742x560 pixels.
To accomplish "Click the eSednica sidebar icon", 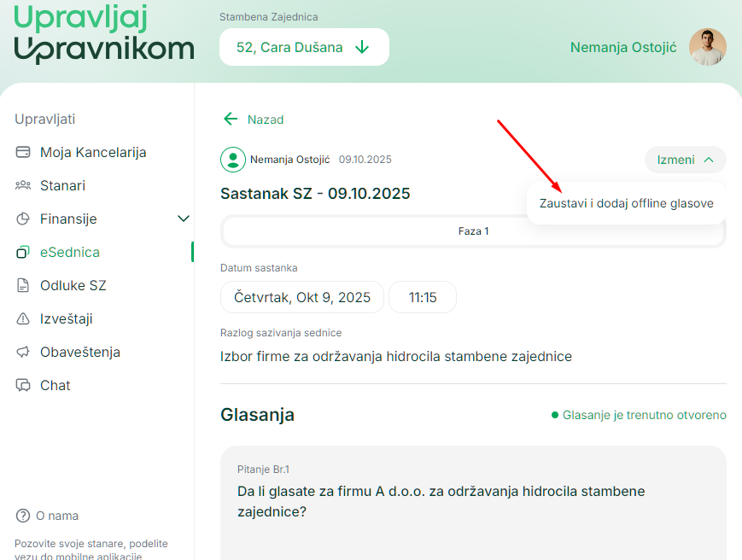I will (25, 252).
